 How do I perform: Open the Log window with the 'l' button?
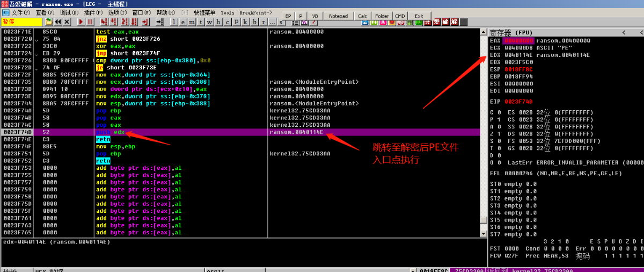(174, 22)
